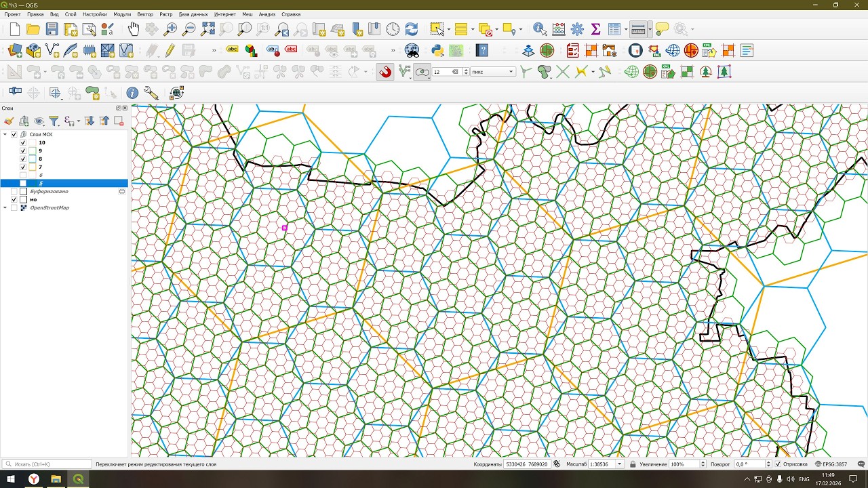Toggle snapping with the red magnet icon
This screenshot has height=488, width=868.
[385, 72]
